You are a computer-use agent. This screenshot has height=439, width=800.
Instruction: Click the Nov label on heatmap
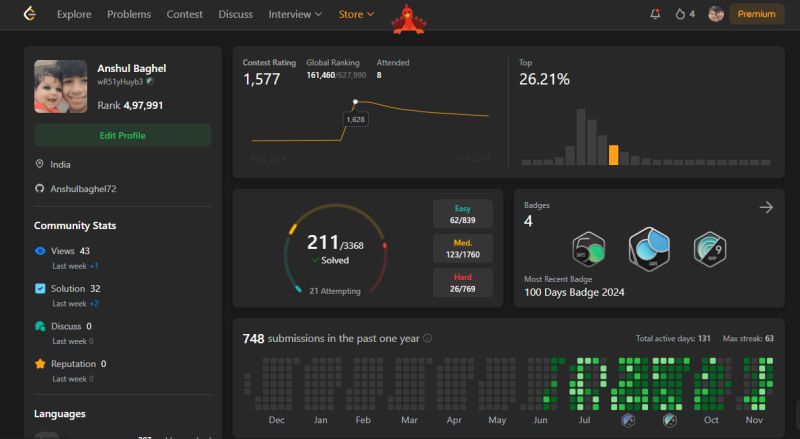click(x=754, y=420)
